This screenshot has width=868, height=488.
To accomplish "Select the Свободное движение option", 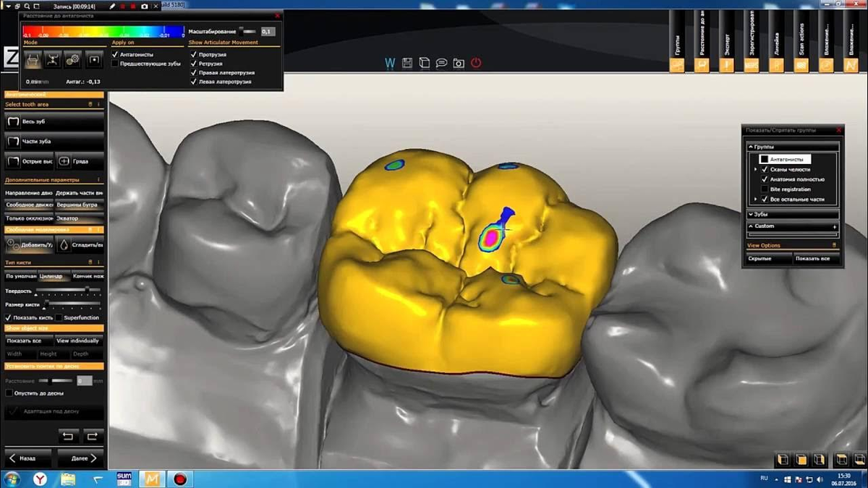I will coord(29,205).
